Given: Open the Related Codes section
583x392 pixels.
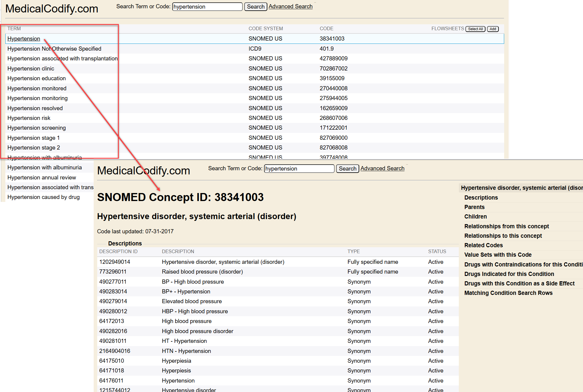Looking at the screenshot, I should pyautogui.click(x=483, y=245).
